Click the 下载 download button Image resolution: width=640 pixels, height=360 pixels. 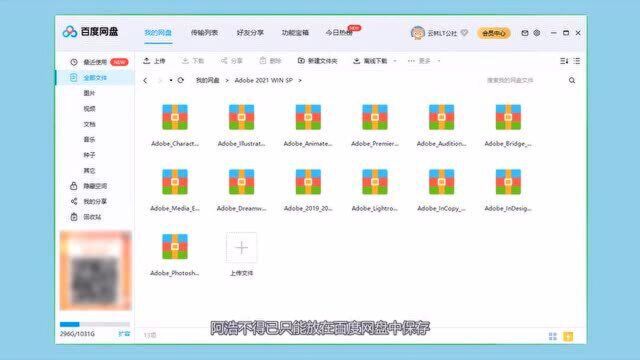tap(193, 61)
